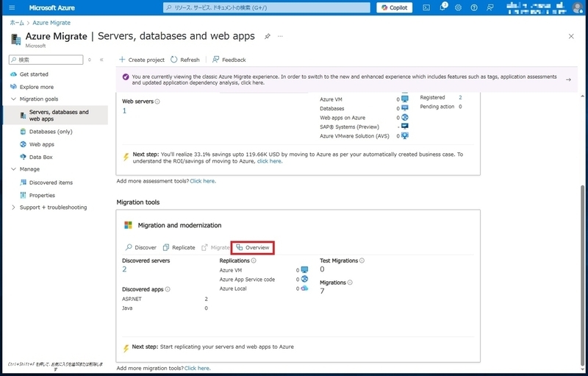588x376 pixels.
Task: Click the Microsoft Azure logo text
Action: [x=51, y=7]
